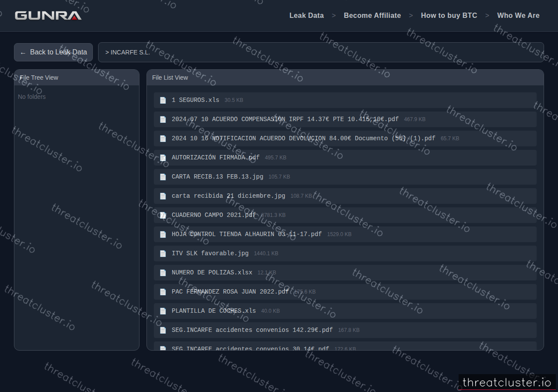Click the 1529.0 KB size label

click(339, 234)
